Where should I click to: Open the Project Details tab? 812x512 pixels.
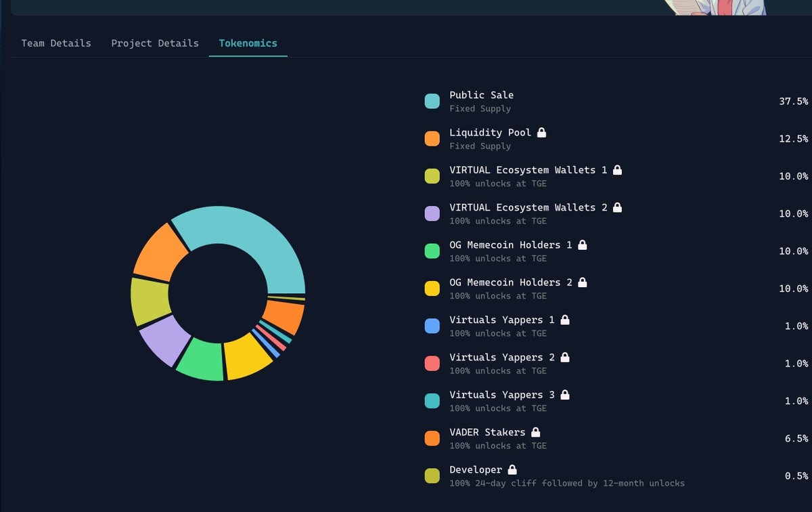coord(155,43)
